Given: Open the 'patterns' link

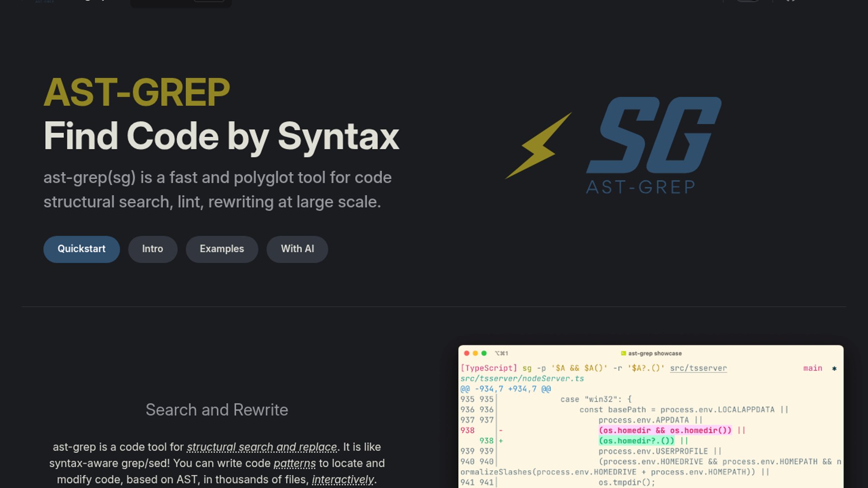Looking at the screenshot, I should pyautogui.click(x=295, y=463).
